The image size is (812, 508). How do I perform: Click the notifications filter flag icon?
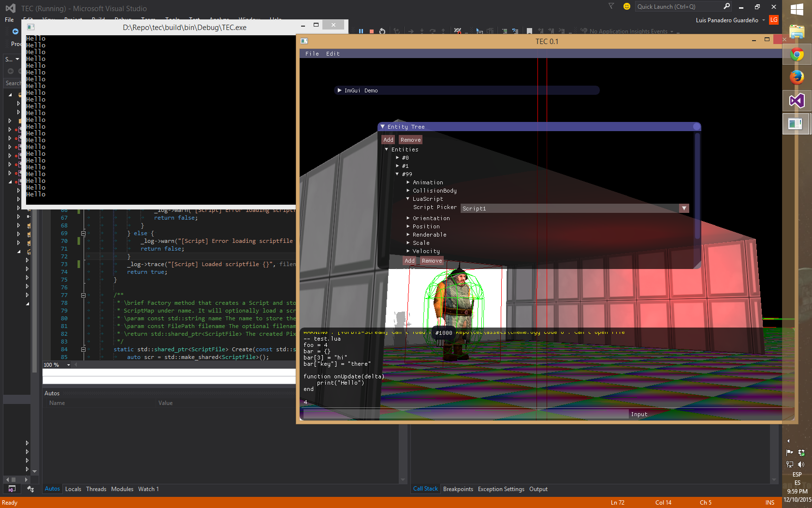(x=611, y=6)
